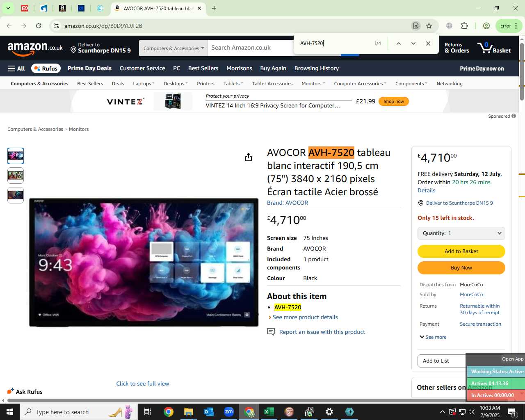Expand Laptops submenu
Viewport: 525px width, 420px height.
[144, 84]
